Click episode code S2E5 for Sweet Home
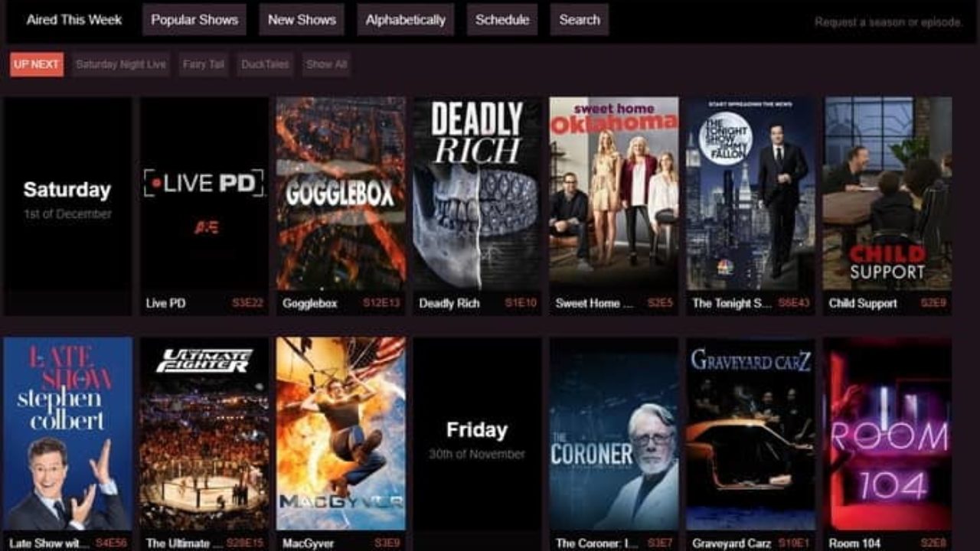This screenshot has width=980, height=551. [x=660, y=303]
